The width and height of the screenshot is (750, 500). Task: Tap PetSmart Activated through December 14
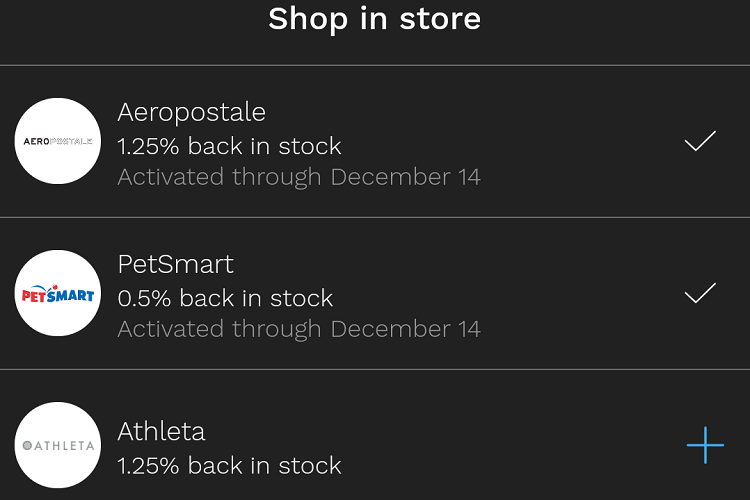point(299,329)
